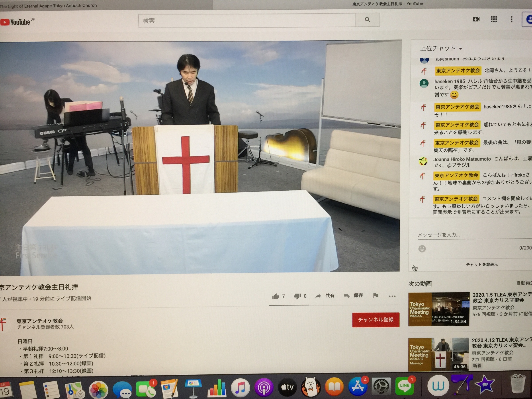Subscribe with the red channel button

[x=376, y=320]
